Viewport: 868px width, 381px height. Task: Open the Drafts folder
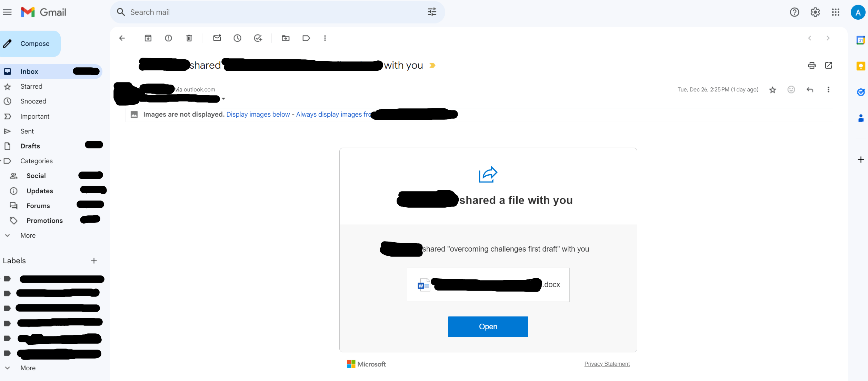(51, 146)
